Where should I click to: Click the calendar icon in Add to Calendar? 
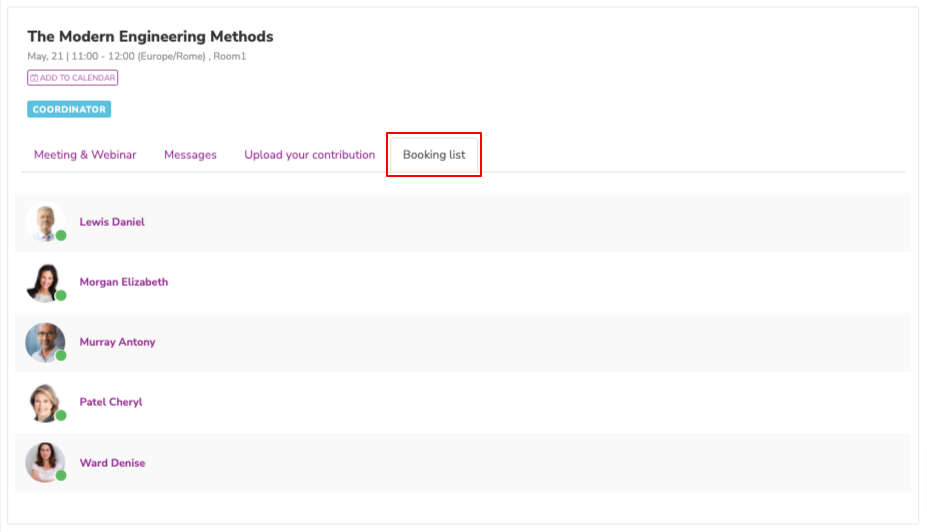(34, 77)
